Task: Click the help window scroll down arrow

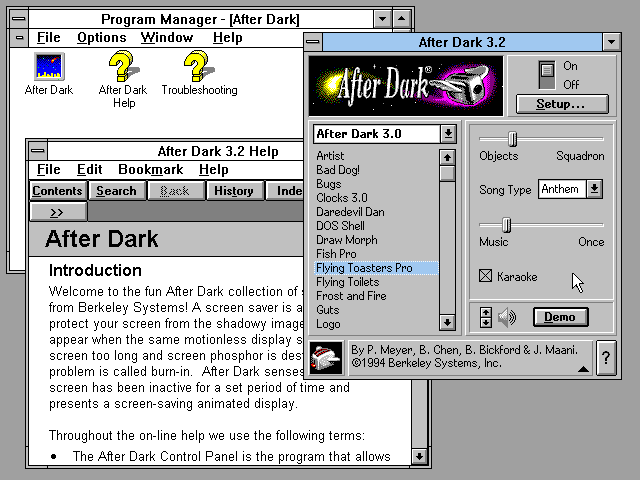Action: pyautogui.click(x=419, y=456)
